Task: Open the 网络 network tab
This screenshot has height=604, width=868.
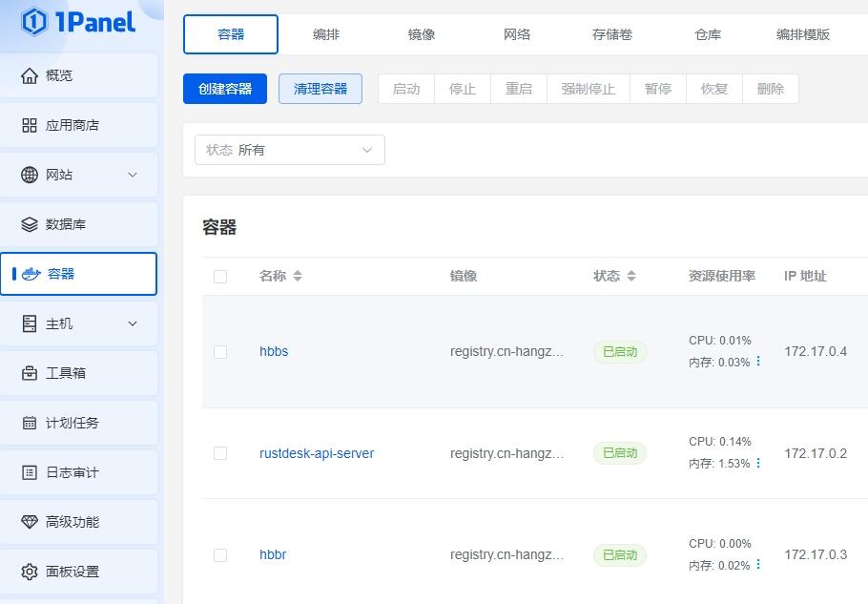Action: [x=516, y=33]
